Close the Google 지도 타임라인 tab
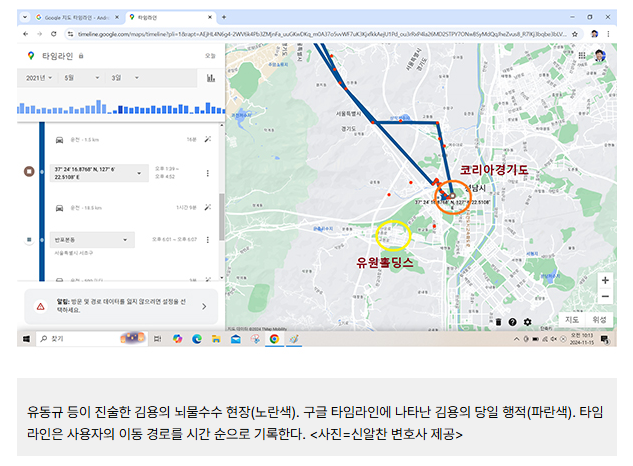This screenshot has height=466, width=633. pos(117,17)
